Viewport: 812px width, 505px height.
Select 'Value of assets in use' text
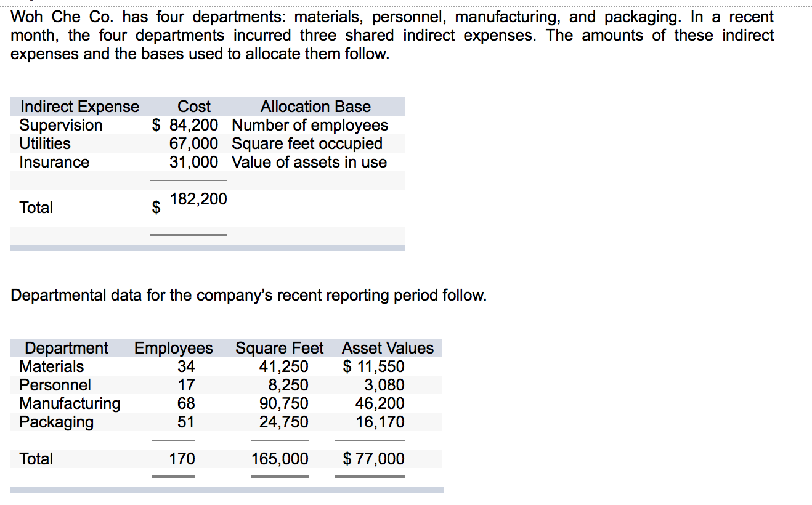tap(309, 162)
